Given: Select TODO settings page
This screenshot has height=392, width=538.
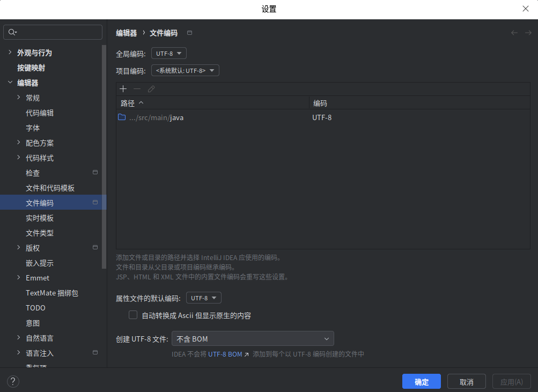Looking at the screenshot, I should (x=35, y=308).
